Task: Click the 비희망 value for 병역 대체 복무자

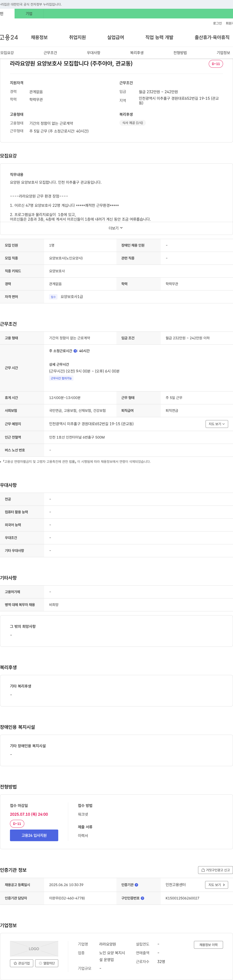Action: [54, 605]
